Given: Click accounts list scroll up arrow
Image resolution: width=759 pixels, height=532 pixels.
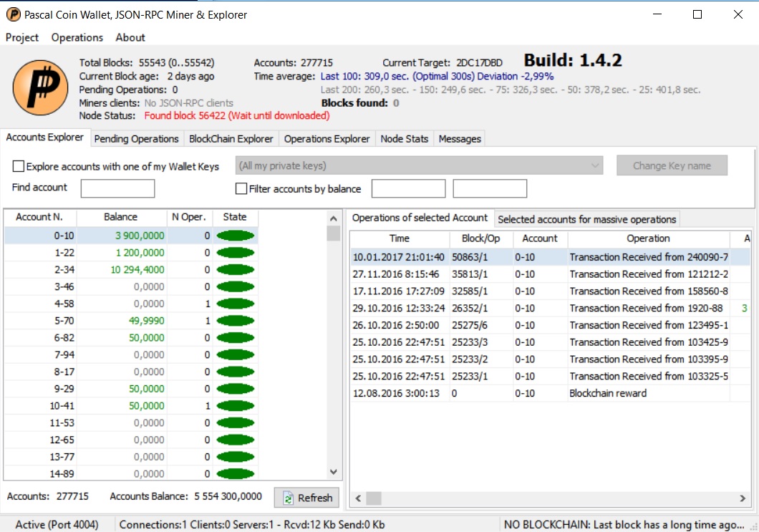Looking at the screenshot, I should (x=334, y=218).
